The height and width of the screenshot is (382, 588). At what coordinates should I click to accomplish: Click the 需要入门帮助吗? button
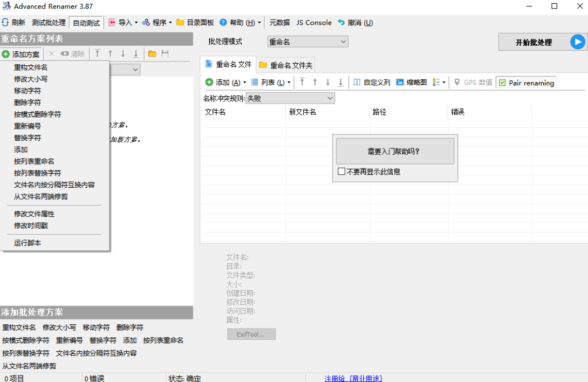(x=395, y=151)
